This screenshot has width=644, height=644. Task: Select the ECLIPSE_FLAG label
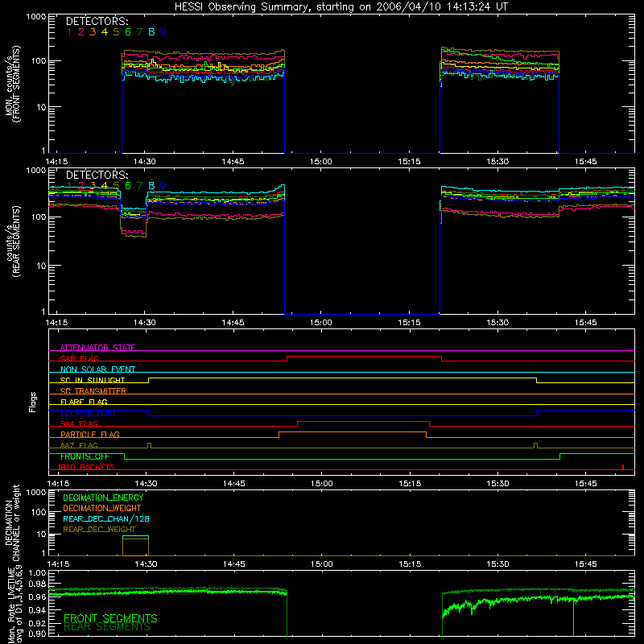coord(88,413)
